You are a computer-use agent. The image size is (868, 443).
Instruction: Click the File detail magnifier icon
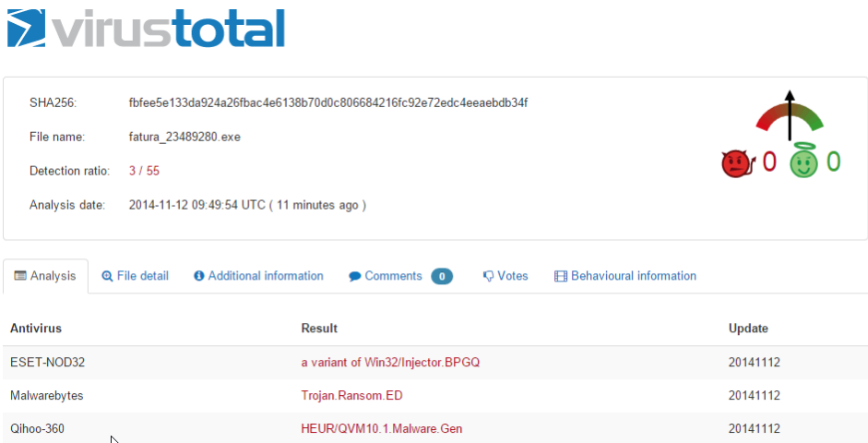pyautogui.click(x=107, y=276)
